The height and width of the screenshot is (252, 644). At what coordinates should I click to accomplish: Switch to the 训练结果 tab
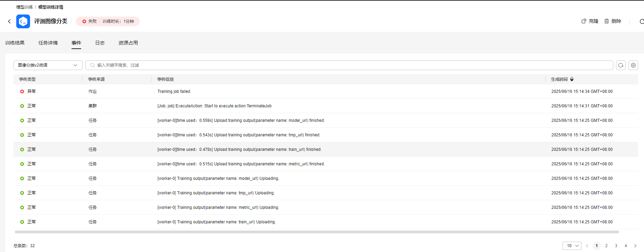tap(15, 43)
